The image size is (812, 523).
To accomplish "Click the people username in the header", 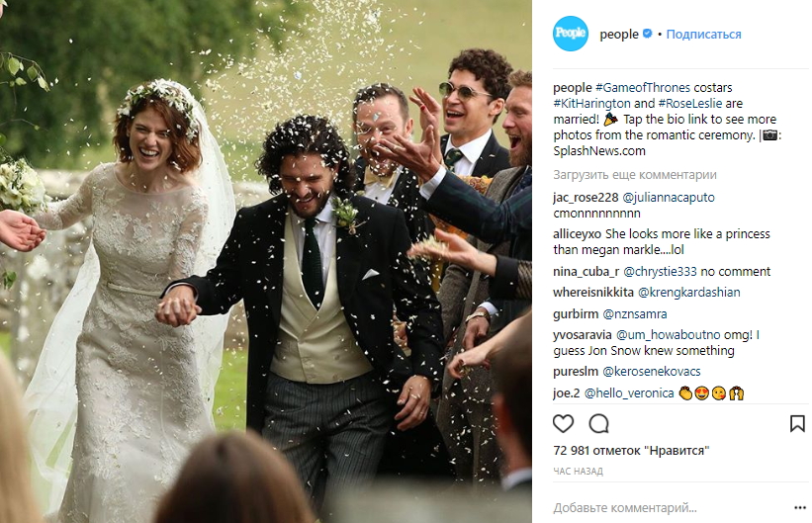I will [x=619, y=35].
